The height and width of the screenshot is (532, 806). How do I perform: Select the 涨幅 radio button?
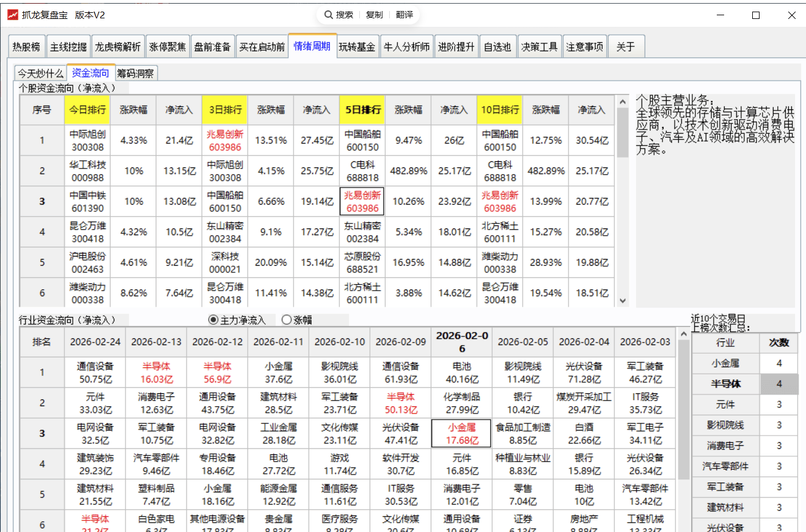click(x=287, y=319)
